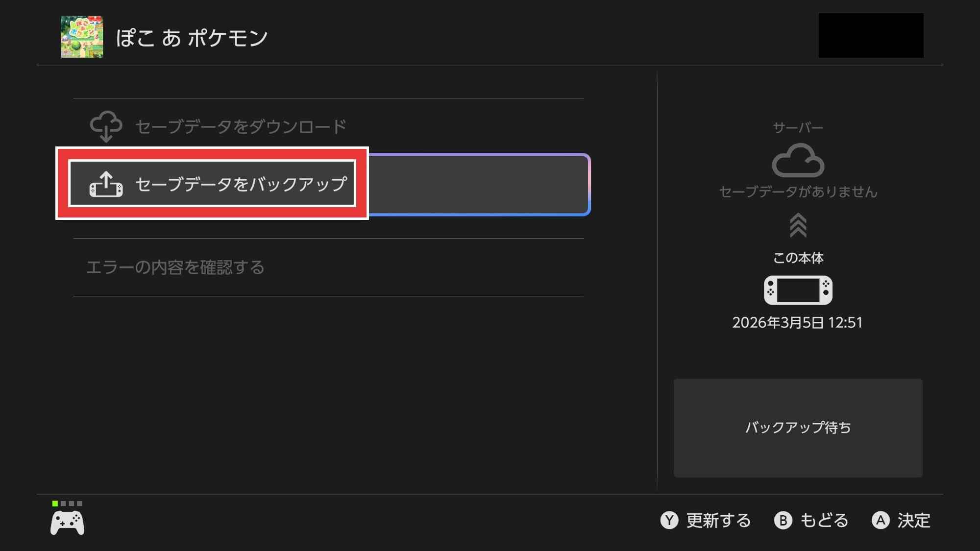This screenshot has width=980, height=551.
Task: Click 決定 confirm label
Action: 913,520
